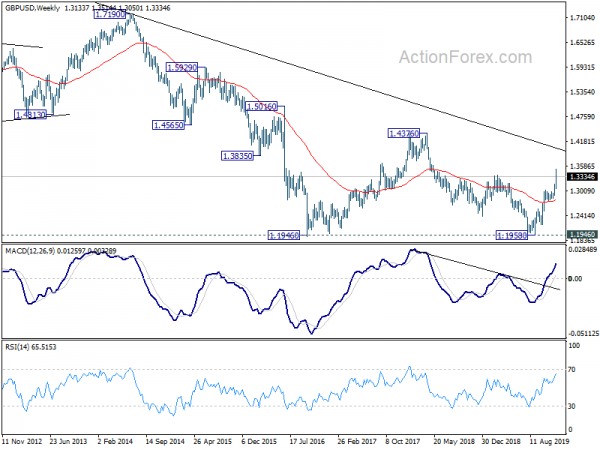The height and width of the screenshot is (450, 600).
Task: Click the 17 Jul 2016 date label
Action: [x=307, y=441]
